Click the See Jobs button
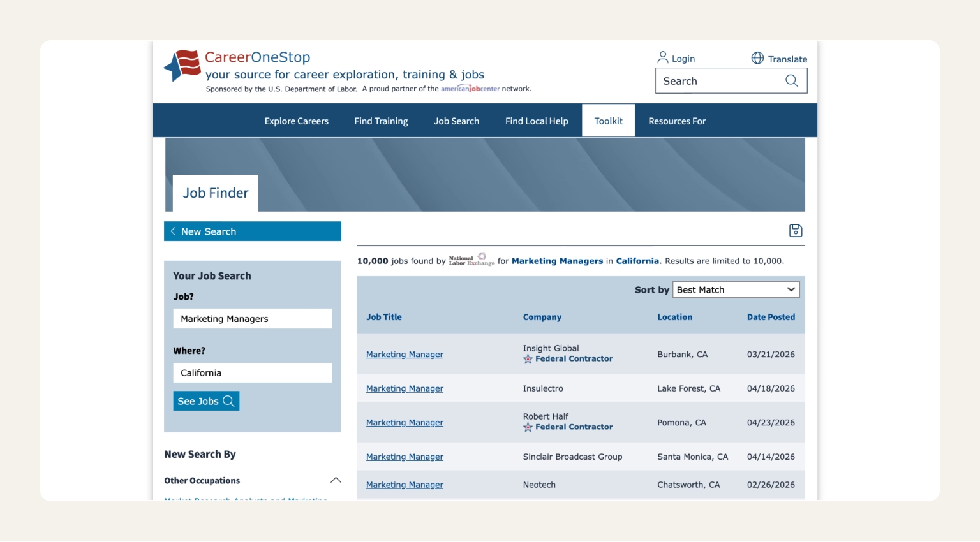Screen dimensions: 980x542 (x=206, y=401)
